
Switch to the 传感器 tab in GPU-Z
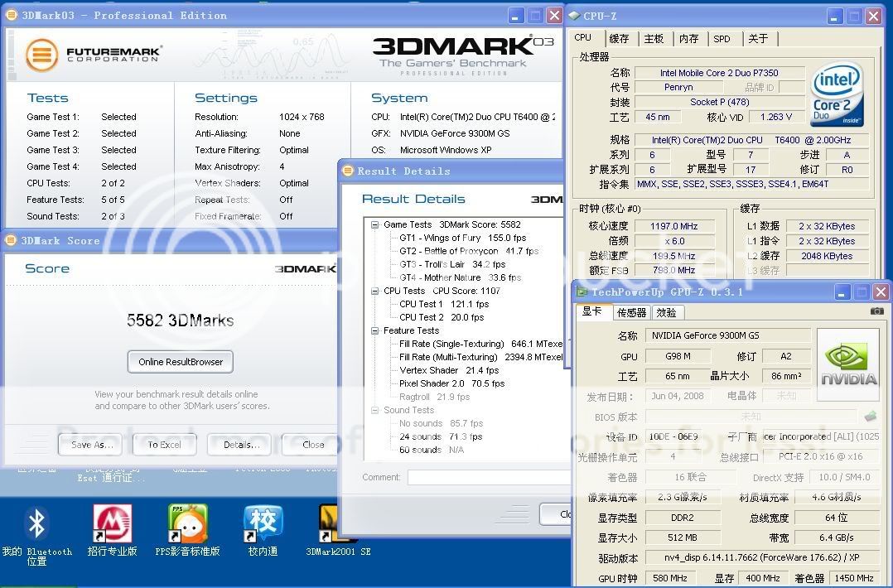631,312
